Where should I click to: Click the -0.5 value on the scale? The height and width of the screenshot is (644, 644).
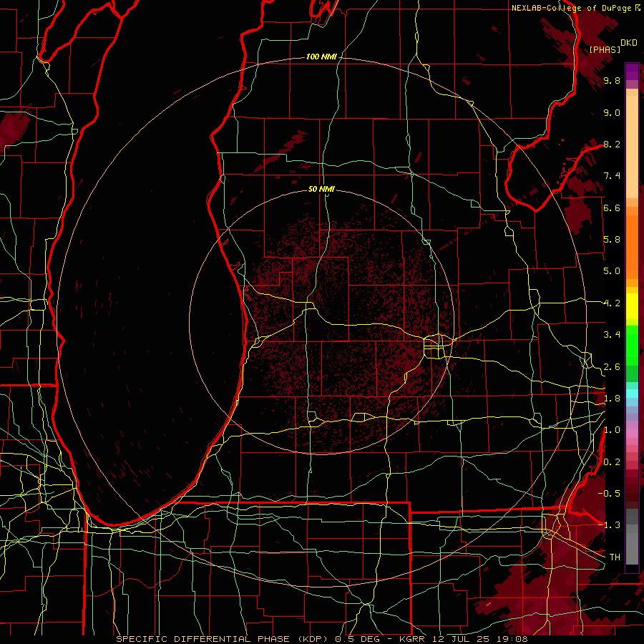point(610,493)
